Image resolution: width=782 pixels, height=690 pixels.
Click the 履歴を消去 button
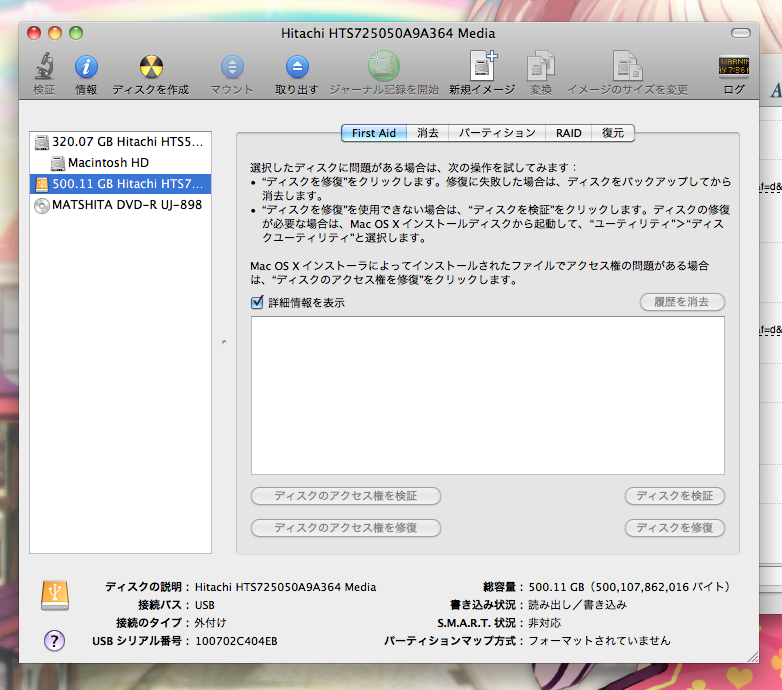click(x=682, y=302)
